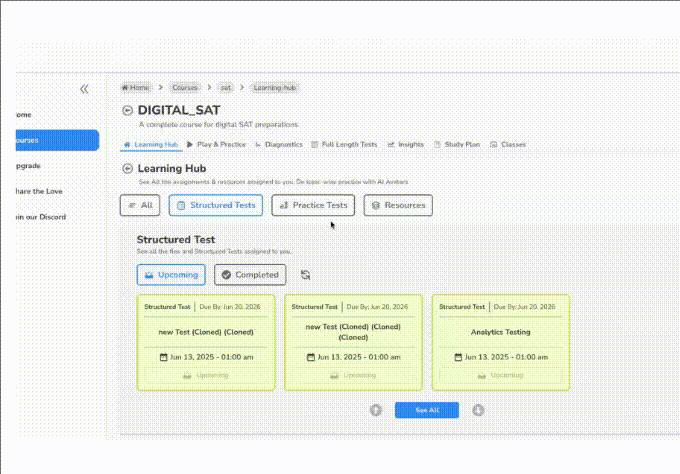
Task: Click the sat breadcrumb link
Action: pyautogui.click(x=226, y=88)
